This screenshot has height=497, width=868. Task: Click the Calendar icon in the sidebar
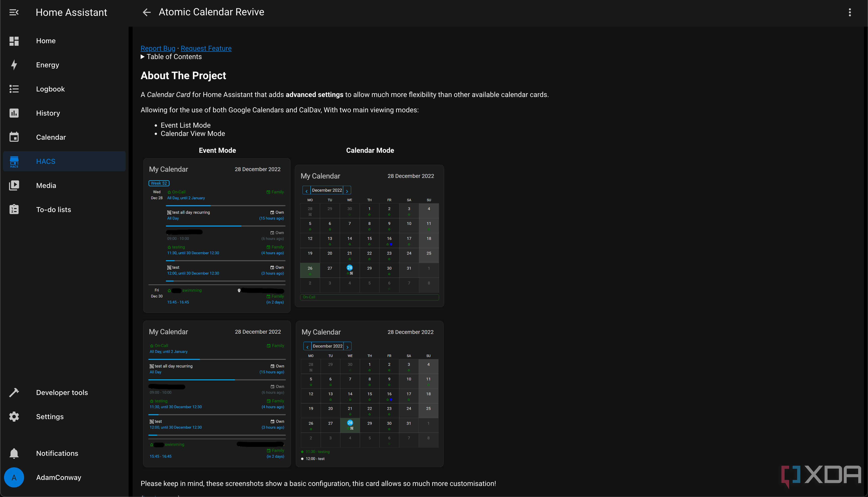(x=14, y=137)
